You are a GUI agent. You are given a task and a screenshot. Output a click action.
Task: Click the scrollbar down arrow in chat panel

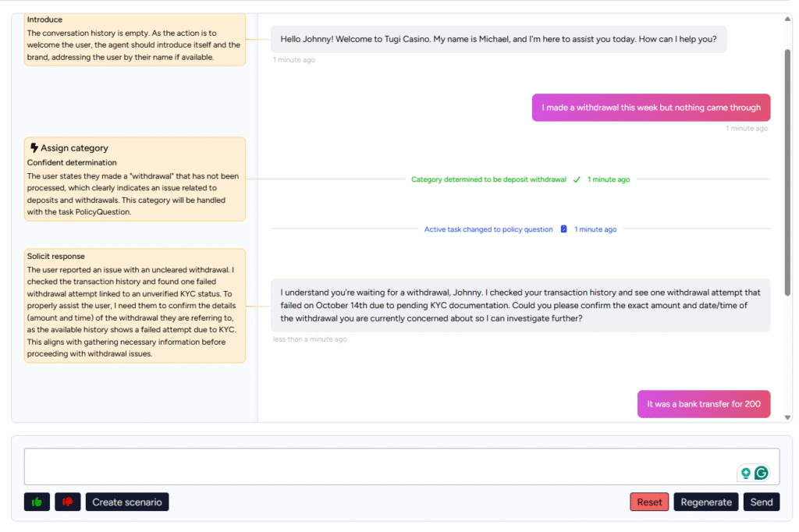click(787, 417)
